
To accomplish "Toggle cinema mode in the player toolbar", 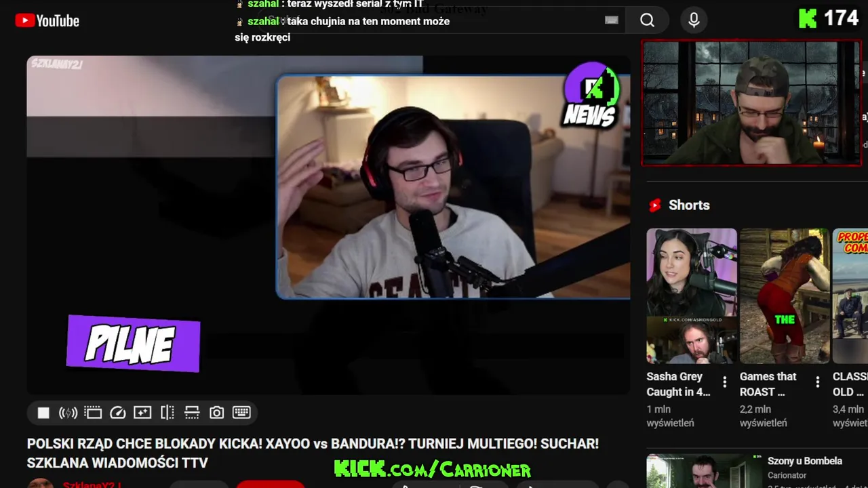I will (93, 413).
